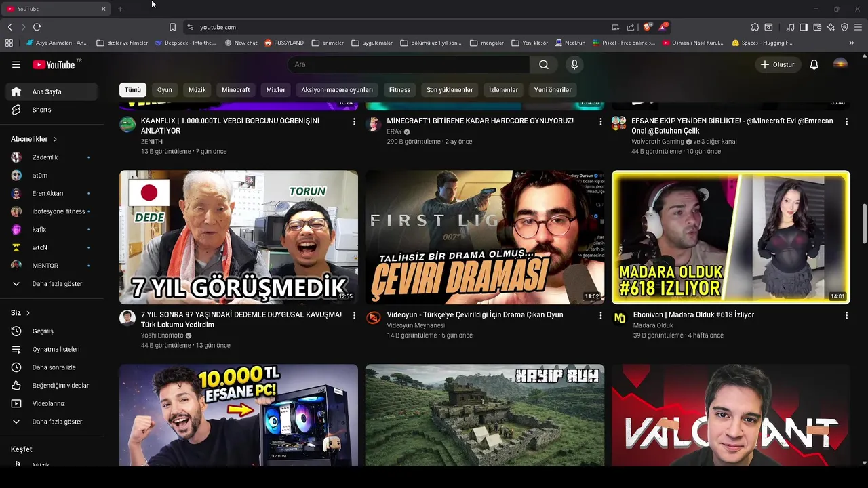The image size is (868, 488).
Task: Open the notifications bell
Action: (x=814, y=64)
